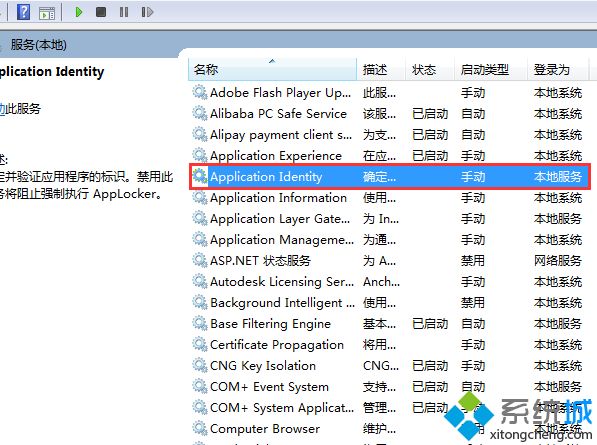
Task: Click gear icon of Certificate Propagation
Action: (x=200, y=345)
